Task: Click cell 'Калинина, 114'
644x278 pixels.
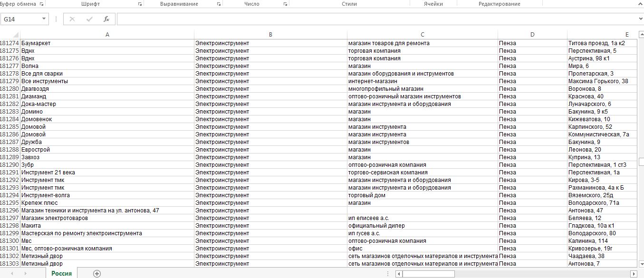Action: point(602,241)
